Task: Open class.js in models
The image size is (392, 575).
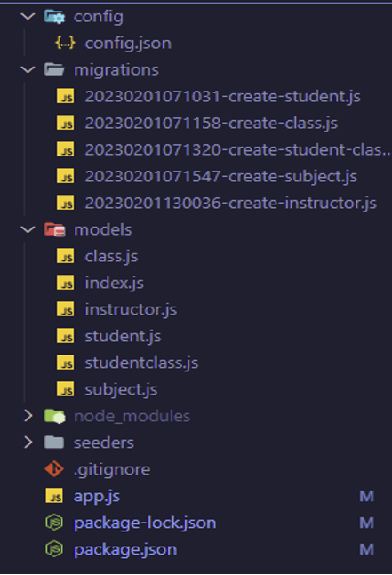Action: click(x=111, y=257)
